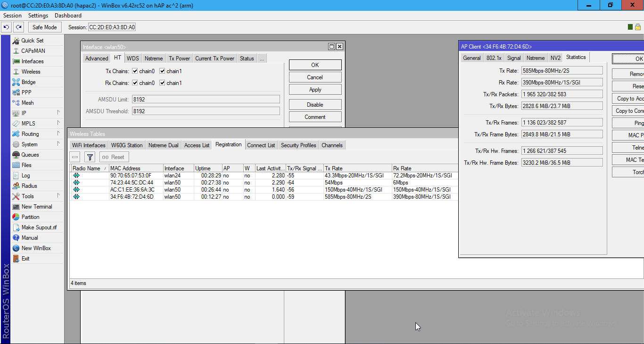Viewport: 644px width, 344px height.
Task: Switch to NV2 tab in AP Client
Action: 555,58
